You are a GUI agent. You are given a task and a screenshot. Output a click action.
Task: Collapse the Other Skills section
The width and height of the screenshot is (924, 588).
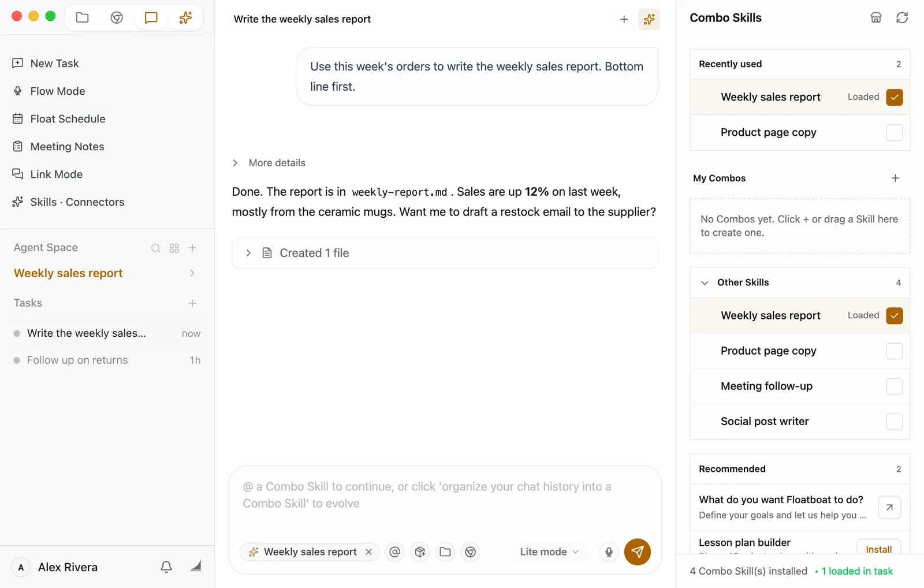705,283
